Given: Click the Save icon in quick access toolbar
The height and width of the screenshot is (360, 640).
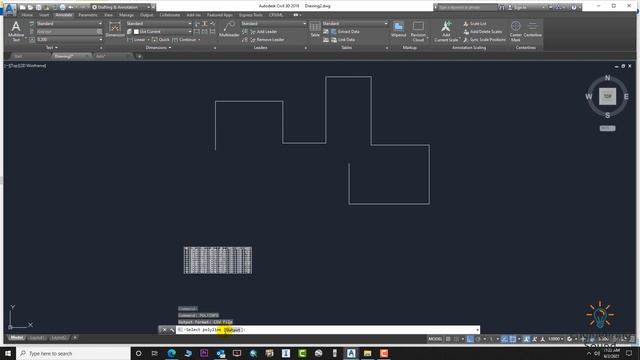Looking at the screenshot, I should (x=38, y=7).
